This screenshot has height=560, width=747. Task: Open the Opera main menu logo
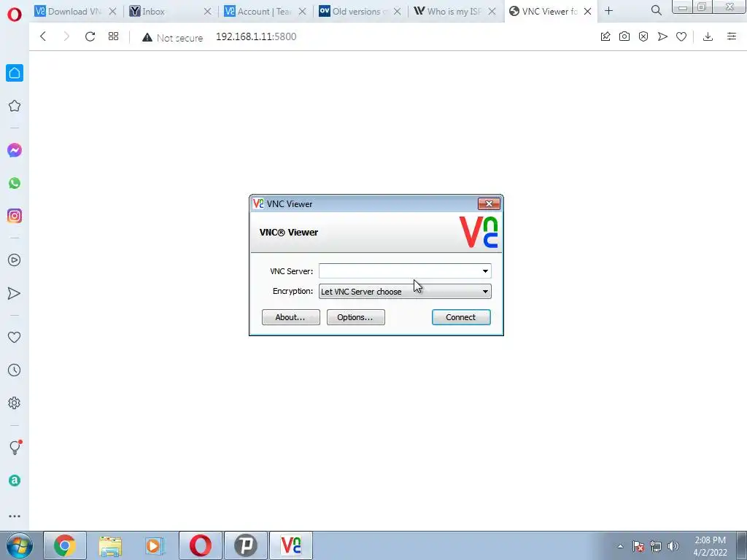click(15, 15)
